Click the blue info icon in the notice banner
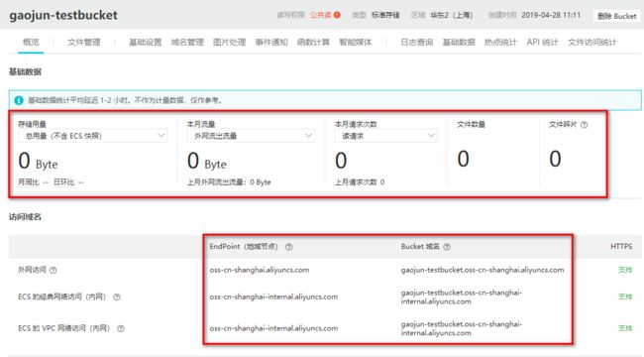 [19, 100]
